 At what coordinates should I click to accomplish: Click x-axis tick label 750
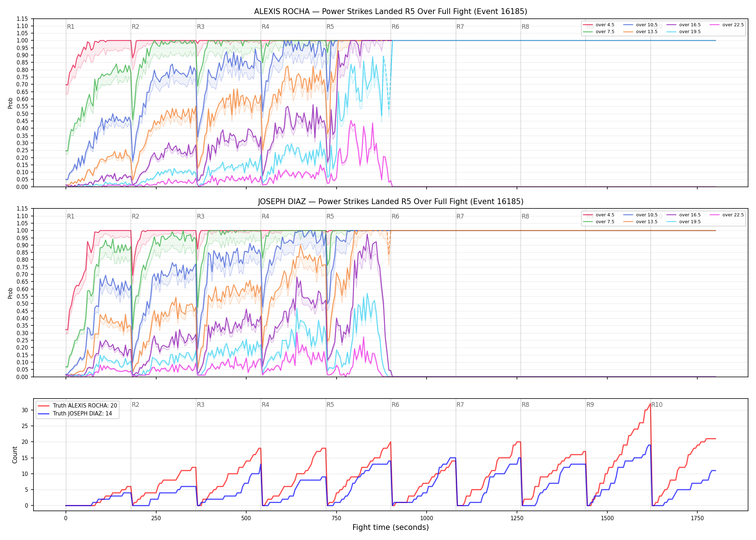click(x=337, y=518)
